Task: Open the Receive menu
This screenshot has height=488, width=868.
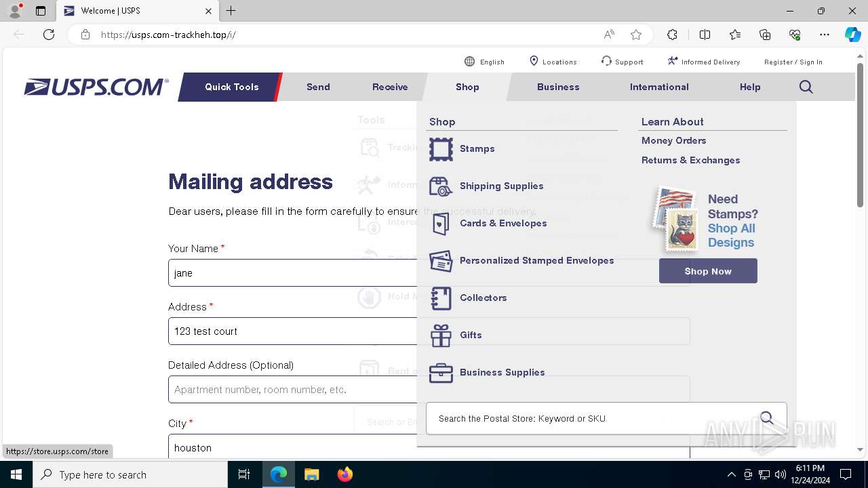Action: (x=390, y=87)
